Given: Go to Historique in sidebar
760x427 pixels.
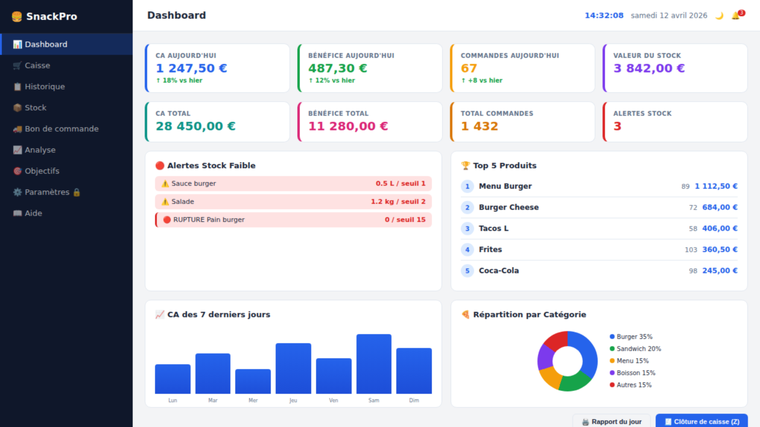Looking at the screenshot, I should click(44, 87).
